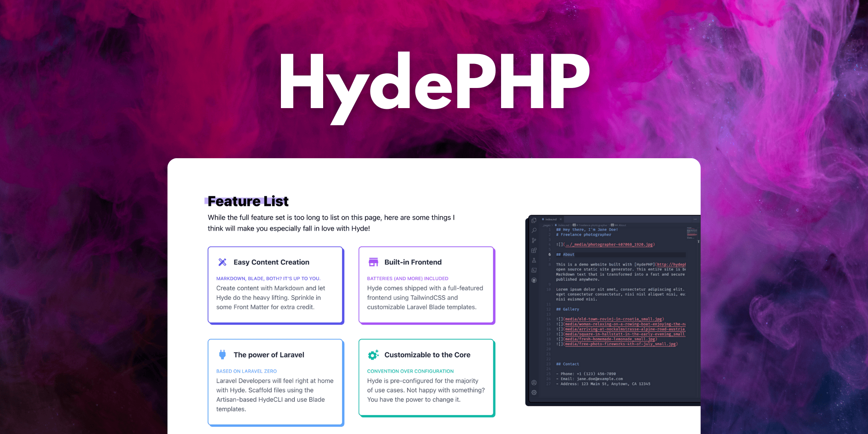
Task: Open the Easy Content Creation card title
Action: [271, 262]
